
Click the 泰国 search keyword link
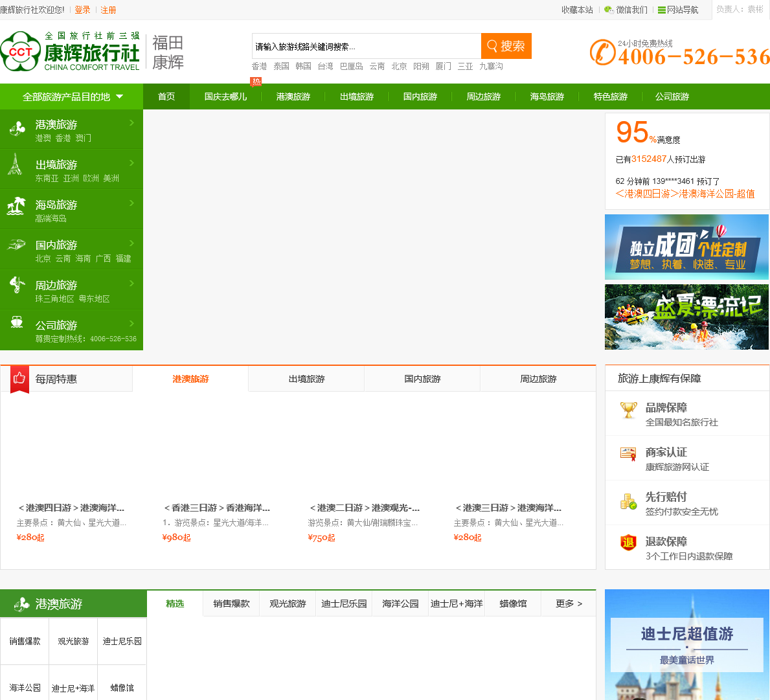(282, 66)
